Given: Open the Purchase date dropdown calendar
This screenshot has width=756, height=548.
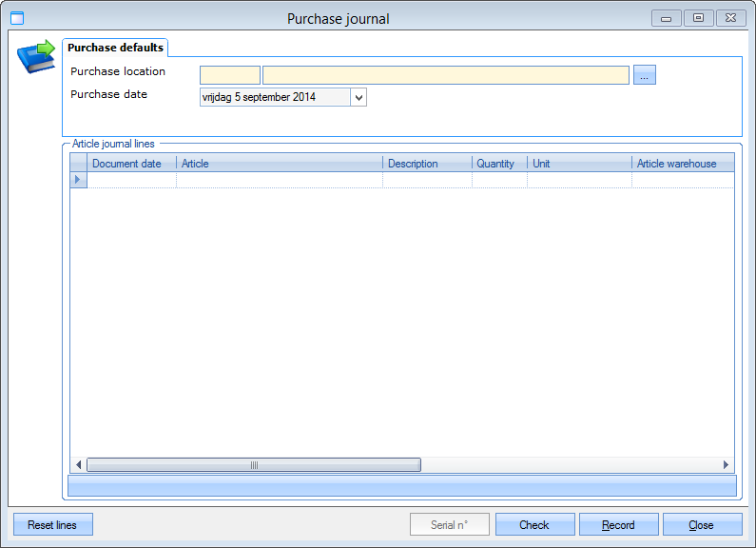Looking at the screenshot, I should (359, 97).
